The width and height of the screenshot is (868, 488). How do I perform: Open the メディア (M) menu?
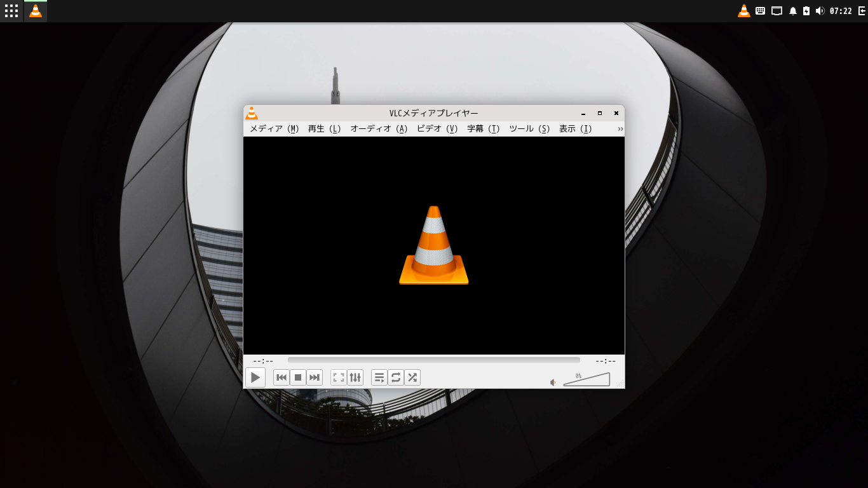274,128
